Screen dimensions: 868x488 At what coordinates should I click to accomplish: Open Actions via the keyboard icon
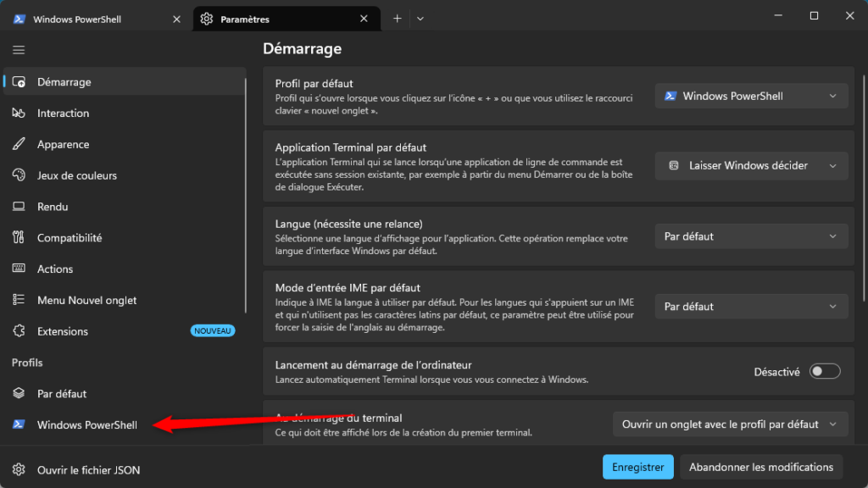pyautogui.click(x=19, y=269)
